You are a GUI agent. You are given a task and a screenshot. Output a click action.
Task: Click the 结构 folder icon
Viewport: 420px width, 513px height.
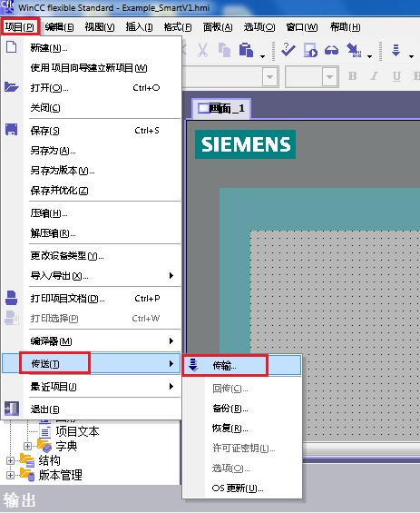[x=27, y=460]
